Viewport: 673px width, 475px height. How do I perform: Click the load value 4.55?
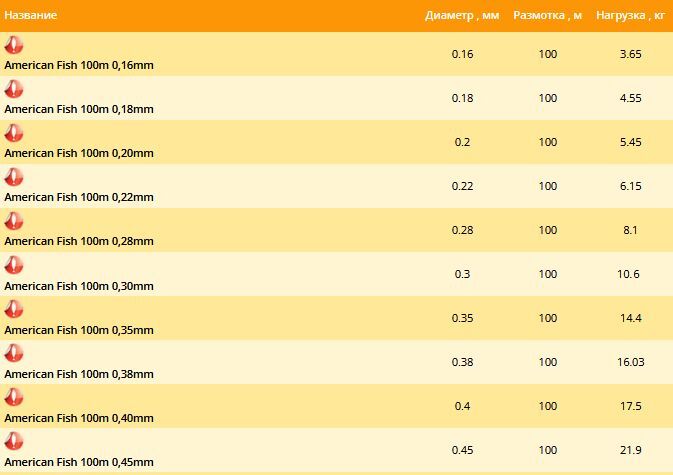tap(631, 98)
